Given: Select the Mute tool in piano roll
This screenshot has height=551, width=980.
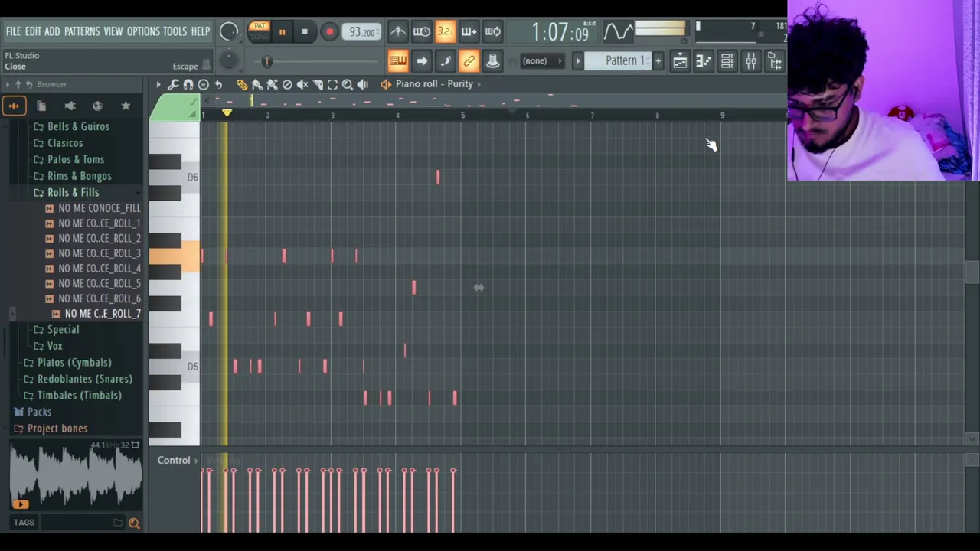Looking at the screenshot, I should coord(302,84).
